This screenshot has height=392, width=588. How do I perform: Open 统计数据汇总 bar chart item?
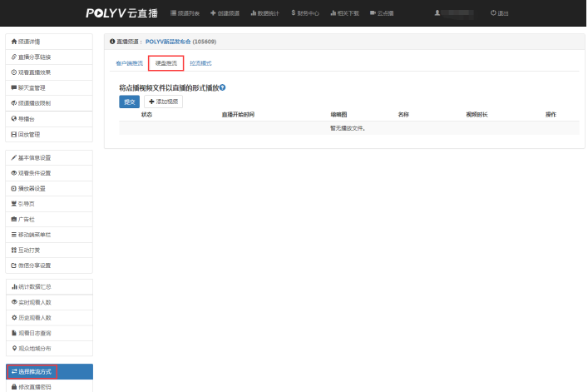point(48,286)
